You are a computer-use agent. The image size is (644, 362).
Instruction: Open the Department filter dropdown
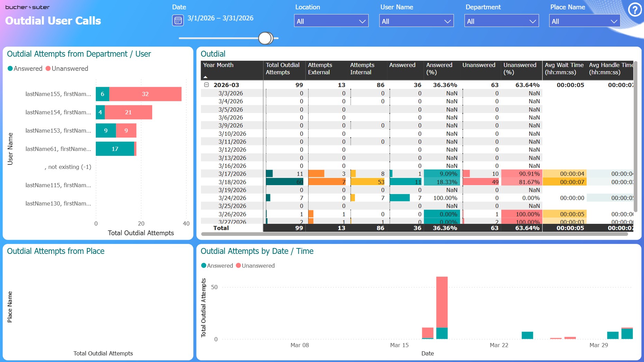pyautogui.click(x=502, y=21)
